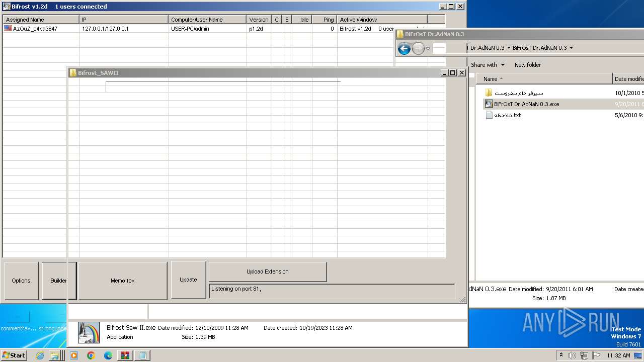Image resolution: width=644 pixels, height=362 pixels.
Task: Select the Arabic-named folder icon
Action: [x=489, y=93]
